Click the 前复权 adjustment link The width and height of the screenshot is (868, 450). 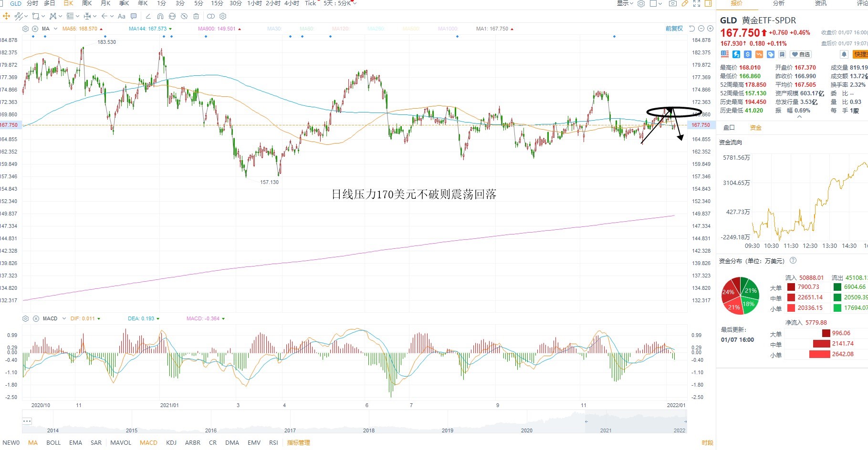(x=674, y=29)
